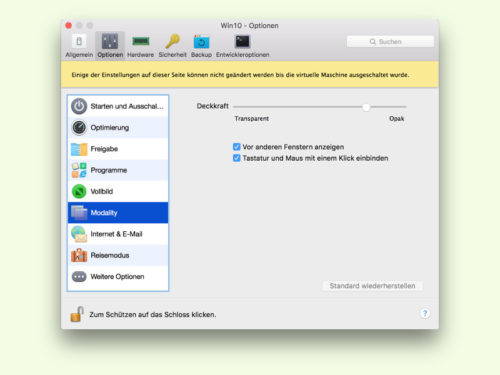This screenshot has height=375, width=500.
Task: Select Starten und Ausschalten sidebar item
Action: click(118, 106)
